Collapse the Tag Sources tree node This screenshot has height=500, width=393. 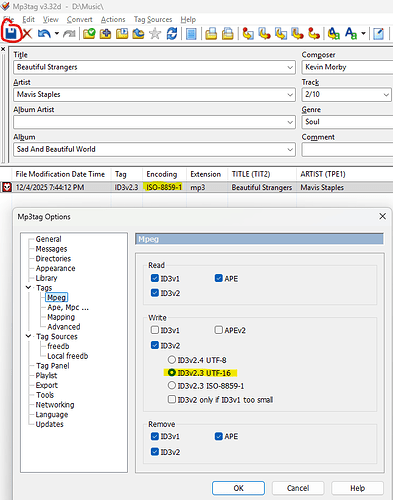tap(29, 336)
